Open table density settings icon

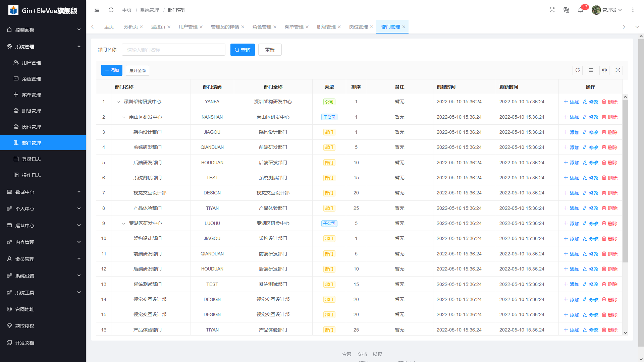point(591,70)
